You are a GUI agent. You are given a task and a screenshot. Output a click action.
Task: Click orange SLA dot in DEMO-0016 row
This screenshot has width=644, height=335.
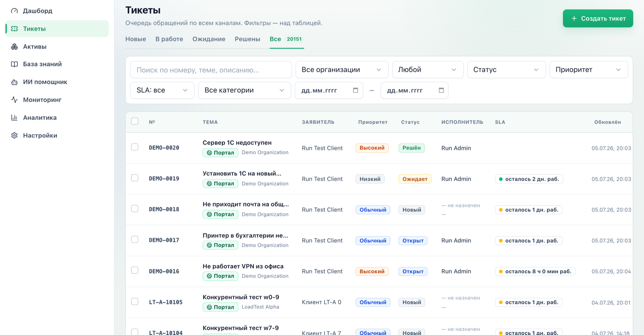coord(501,271)
